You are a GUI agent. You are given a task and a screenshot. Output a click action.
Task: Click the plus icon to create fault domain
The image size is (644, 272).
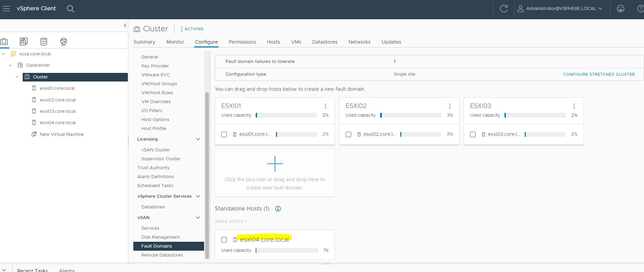[x=275, y=164]
